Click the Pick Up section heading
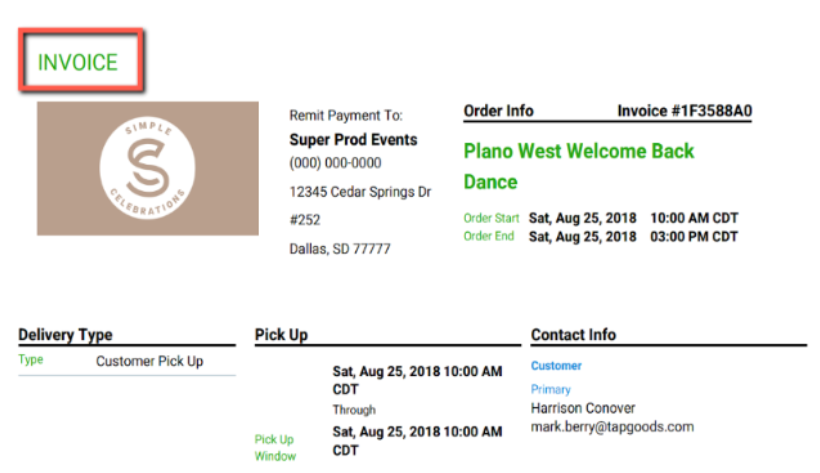 click(281, 335)
